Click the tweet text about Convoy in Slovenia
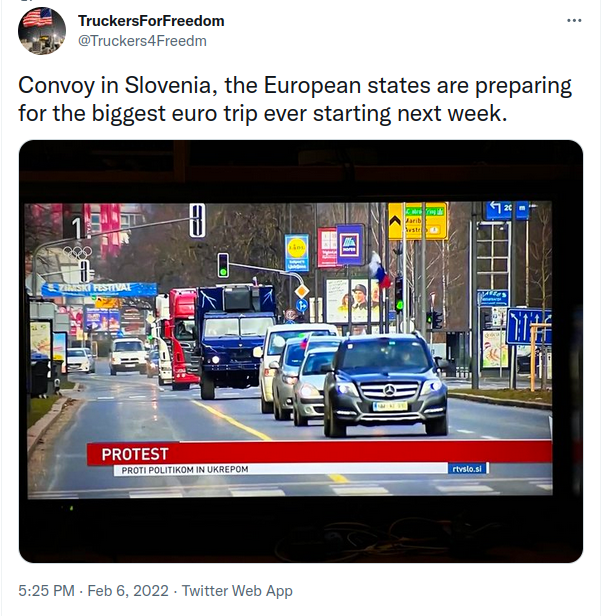 coord(295,99)
